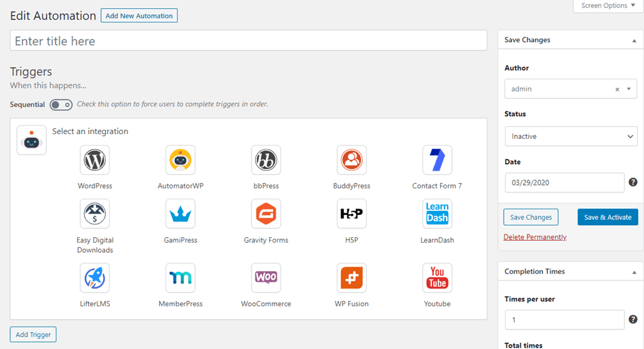Click the WP Fusion label text

[352, 304]
